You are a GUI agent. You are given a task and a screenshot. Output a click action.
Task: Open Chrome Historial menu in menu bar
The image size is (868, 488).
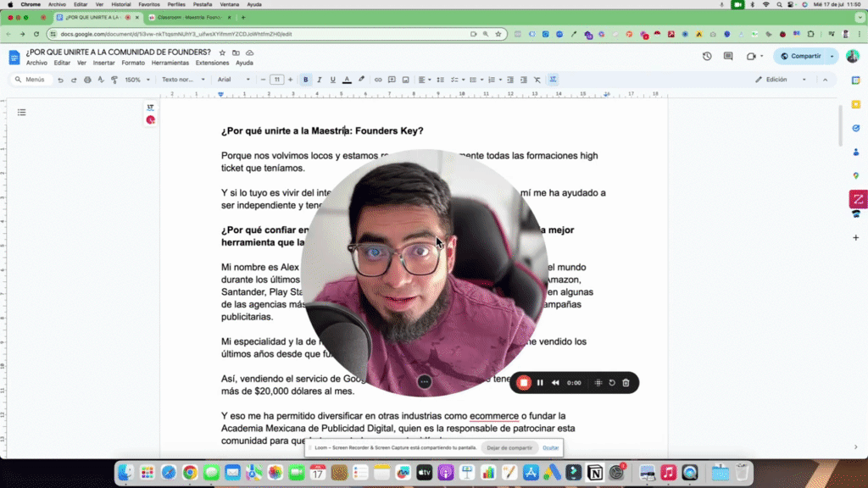(120, 4)
